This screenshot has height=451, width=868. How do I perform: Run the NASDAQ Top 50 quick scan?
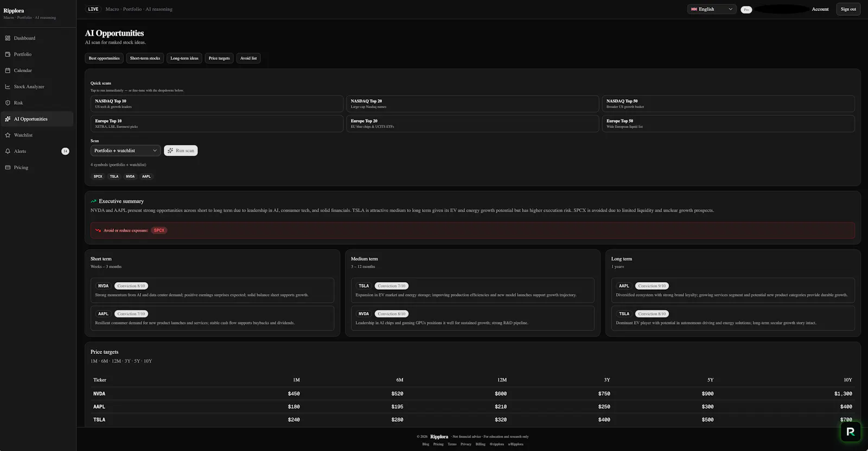(728, 104)
